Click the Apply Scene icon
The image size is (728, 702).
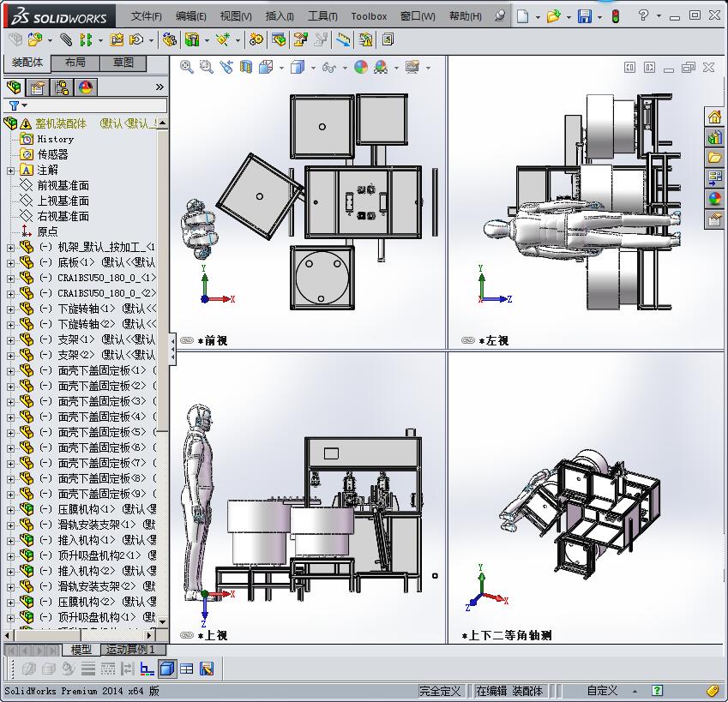[381, 67]
